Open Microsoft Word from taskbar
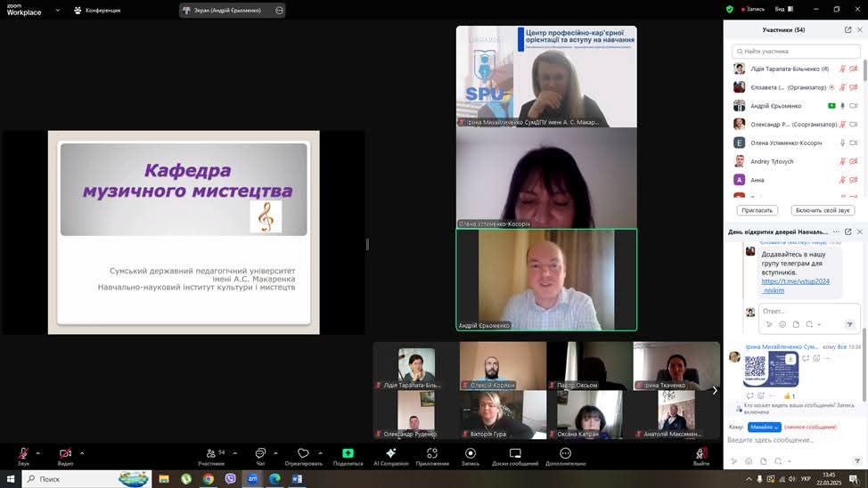This screenshot has width=868, height=488. (x=297, y=478)
